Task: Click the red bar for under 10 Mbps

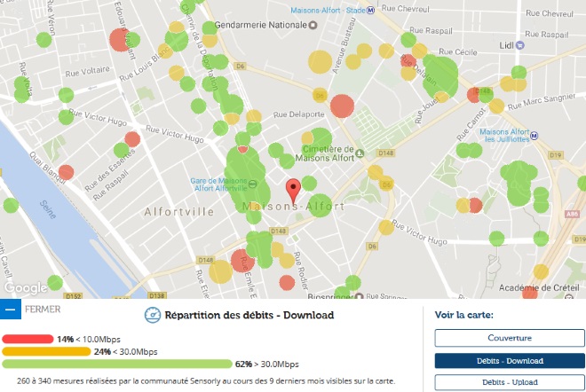Action: tap(27, 339)
